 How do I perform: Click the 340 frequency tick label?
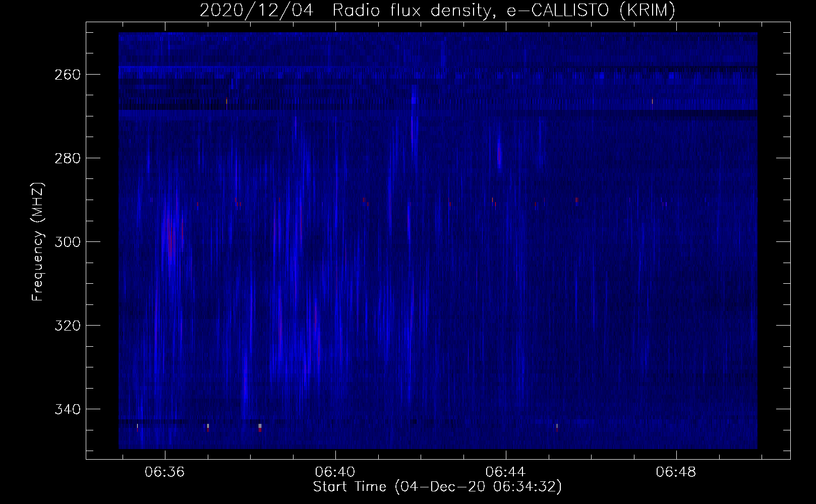coord(67,409)
